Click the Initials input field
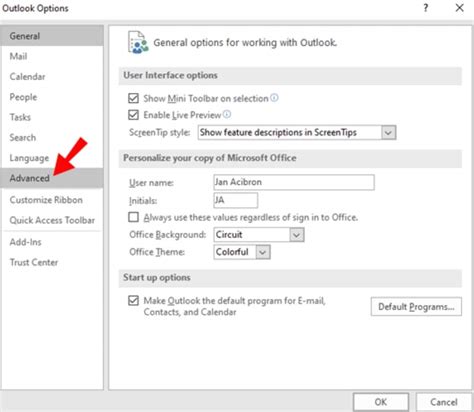The image size is (474, 412). click(x=235, y=200)
